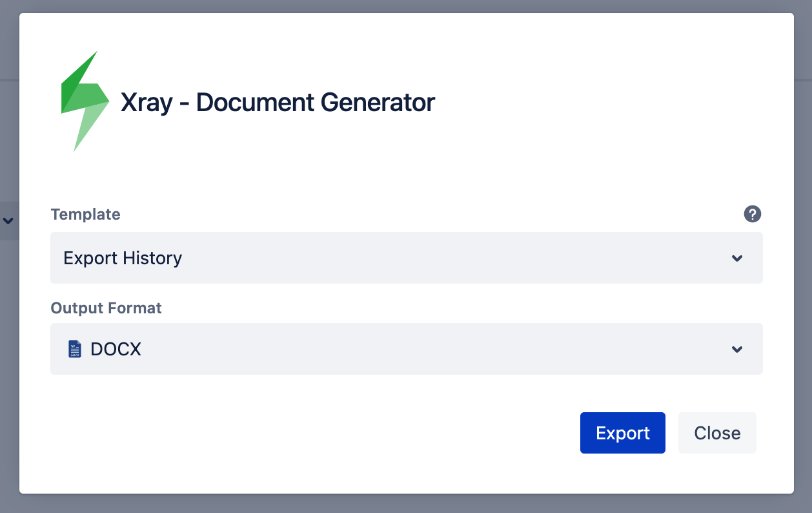Click the DOCX file type icon

[75, 349]
